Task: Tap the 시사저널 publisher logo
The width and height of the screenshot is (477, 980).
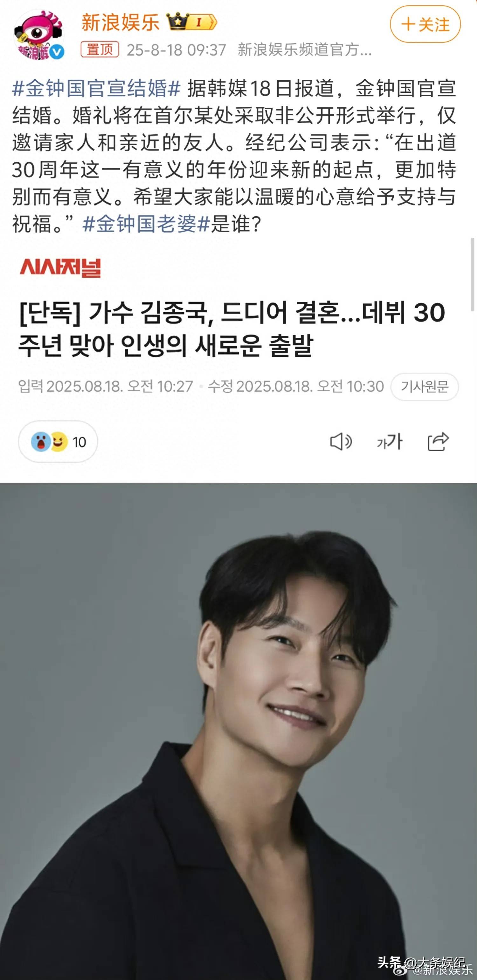Action: pos(60,267)
